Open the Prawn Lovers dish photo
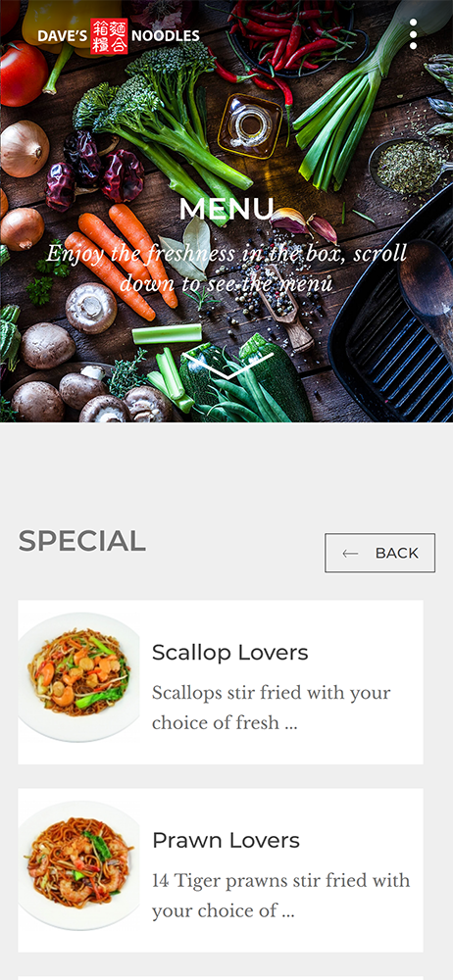The height and width of the screenshot is (980, 453). pos(78,864)
